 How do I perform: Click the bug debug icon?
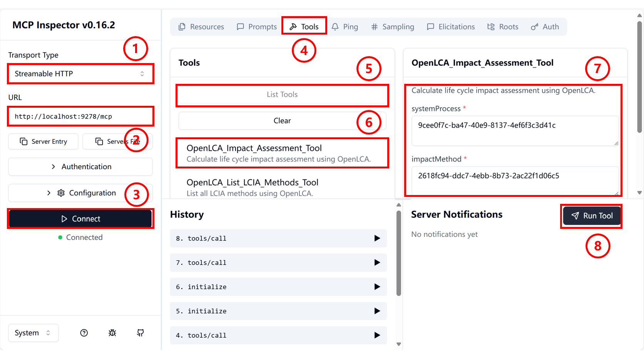[x=112, y=333]
